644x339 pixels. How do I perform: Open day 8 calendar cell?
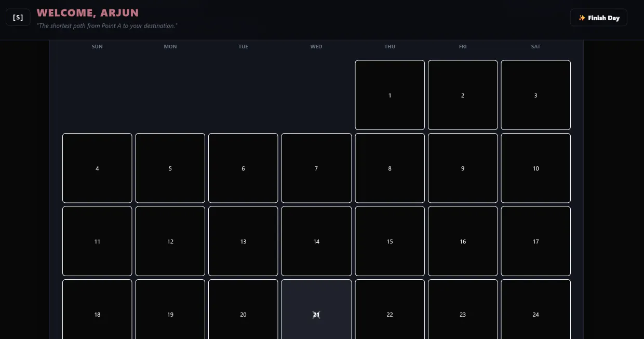390,168
